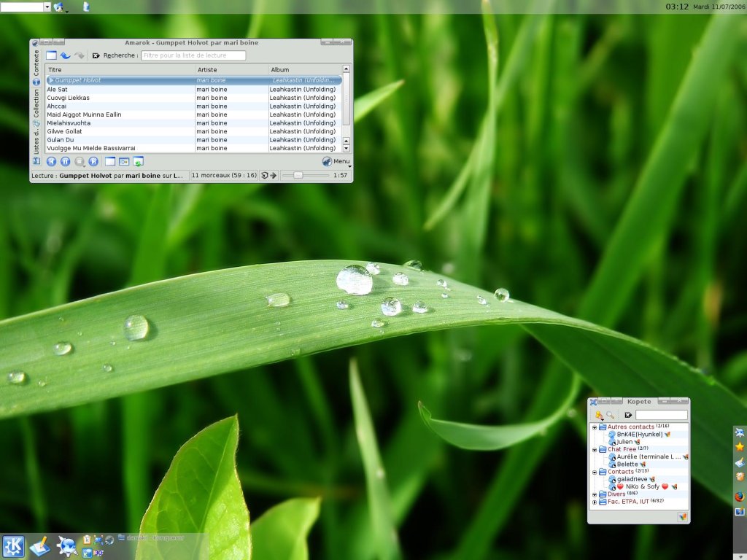Viewport: 747px width, 560px height.
Task: Select the track Gulan Du
Action: 194,139
